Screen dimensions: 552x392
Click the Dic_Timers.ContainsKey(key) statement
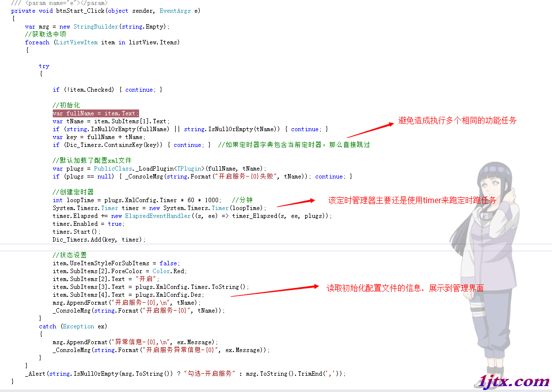pos(131,145)
